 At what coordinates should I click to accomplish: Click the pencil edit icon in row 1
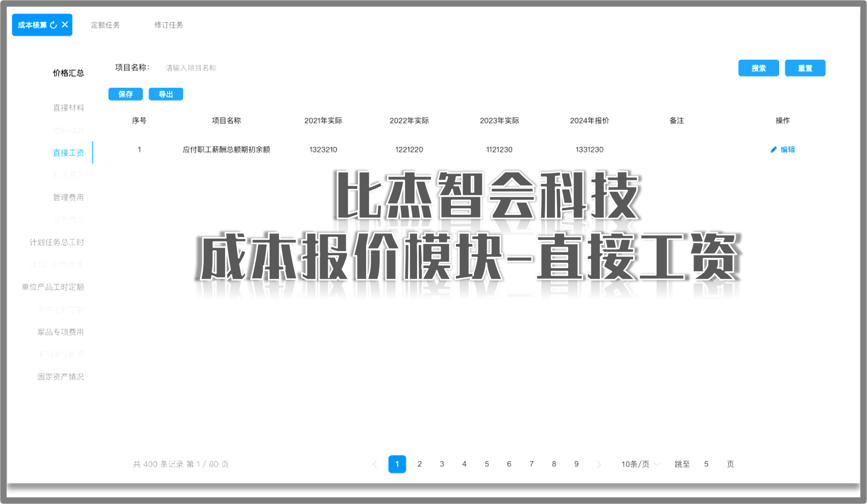point(774,150)
